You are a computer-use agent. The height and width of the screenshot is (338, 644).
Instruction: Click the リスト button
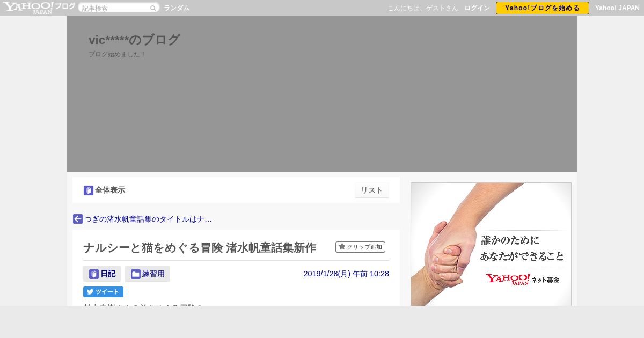pos(372,190)
